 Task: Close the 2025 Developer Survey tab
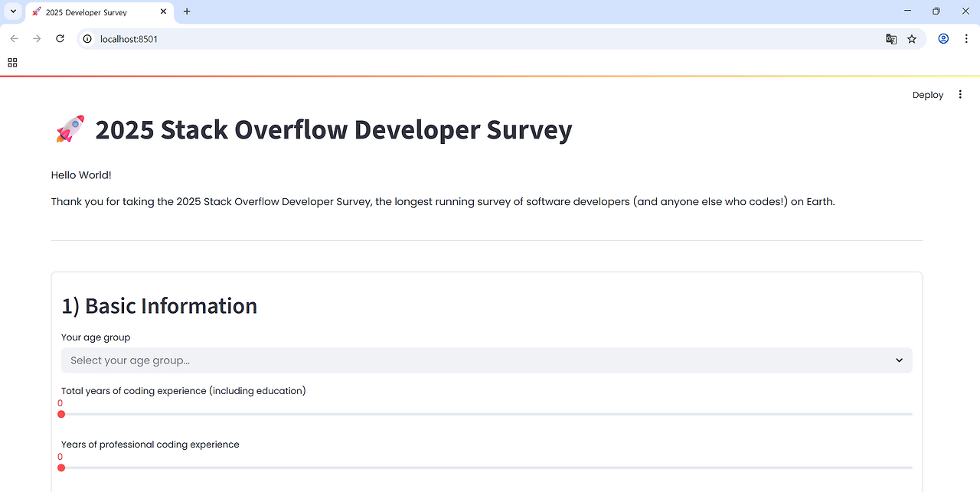164,12
